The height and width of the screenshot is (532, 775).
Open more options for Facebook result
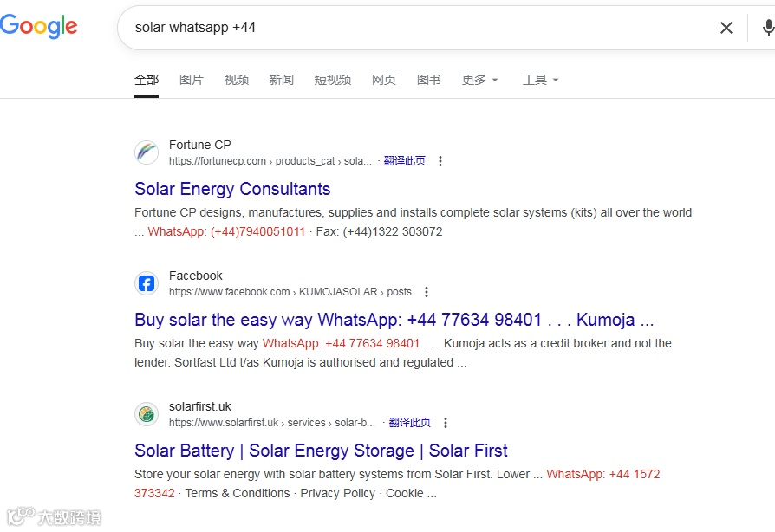(x=426, y=292)
